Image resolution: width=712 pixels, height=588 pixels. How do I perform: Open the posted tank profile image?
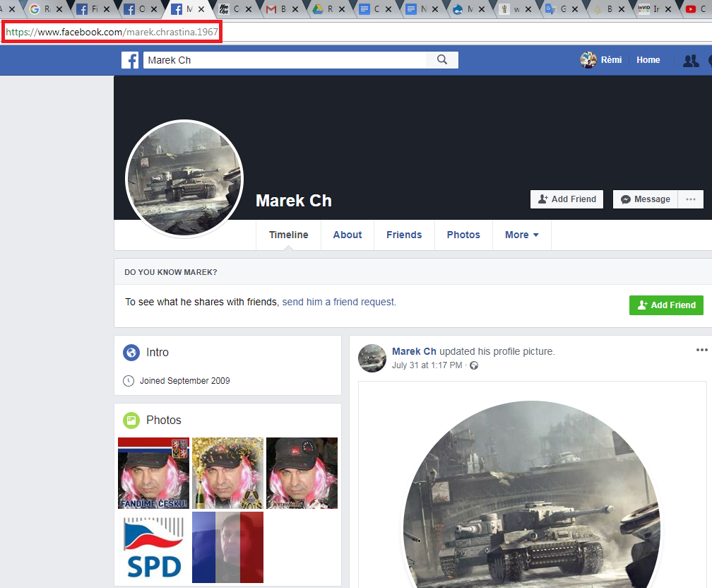[532, 495]
